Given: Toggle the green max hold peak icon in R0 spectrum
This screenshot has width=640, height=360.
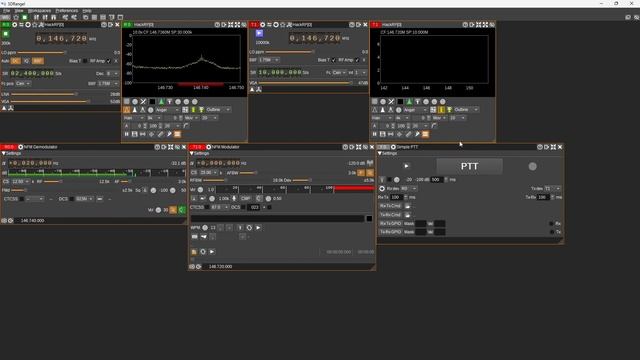Looking at the screenshot, I should 161,102.
